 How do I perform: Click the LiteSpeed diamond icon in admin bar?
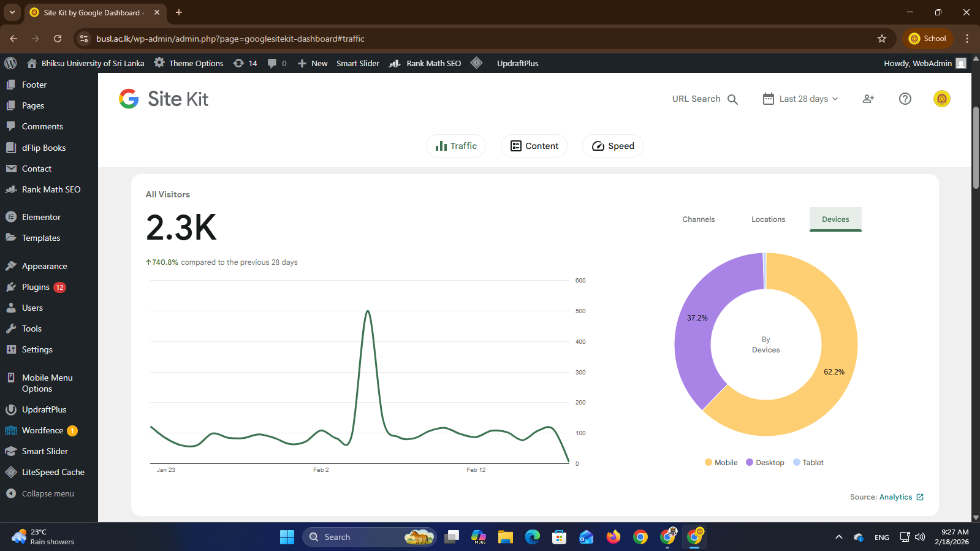point(476,63)
